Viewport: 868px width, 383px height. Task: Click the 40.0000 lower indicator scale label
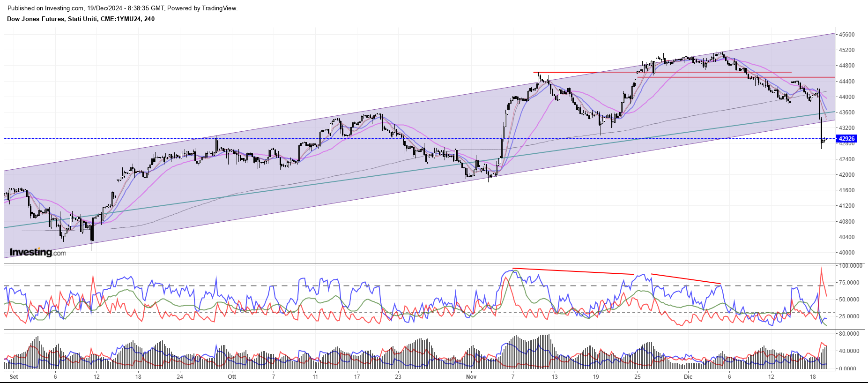tap(849, 351)
